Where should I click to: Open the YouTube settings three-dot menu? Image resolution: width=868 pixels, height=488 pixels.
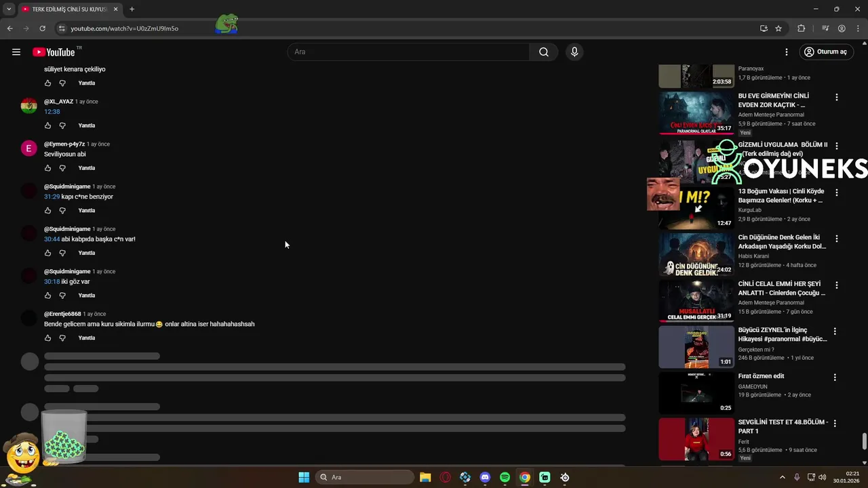(x=787, y=52)
